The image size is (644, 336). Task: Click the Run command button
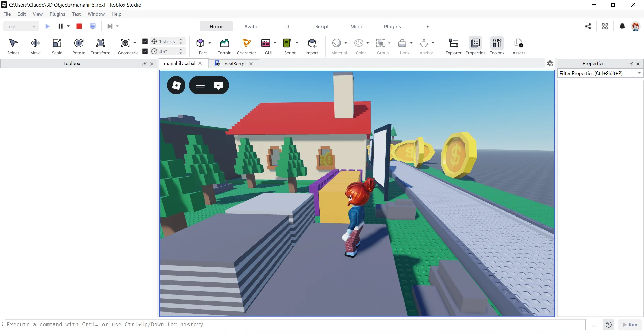tap(630, 325)
